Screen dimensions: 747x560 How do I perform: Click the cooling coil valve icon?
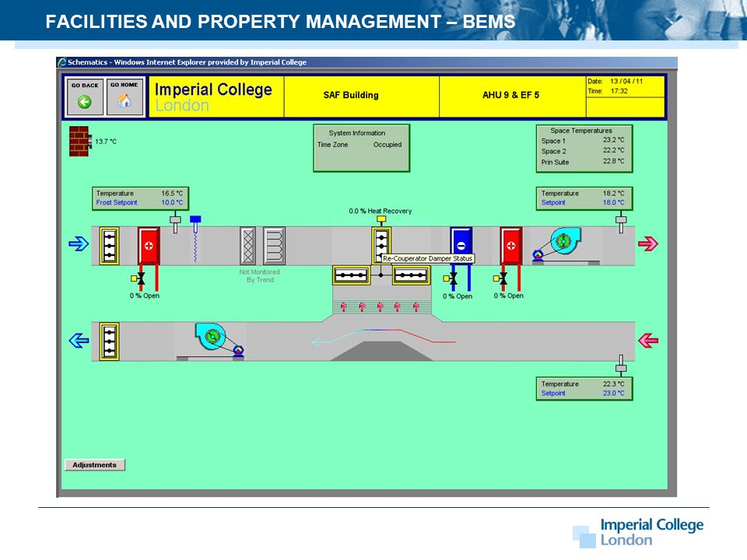point(451,278)
